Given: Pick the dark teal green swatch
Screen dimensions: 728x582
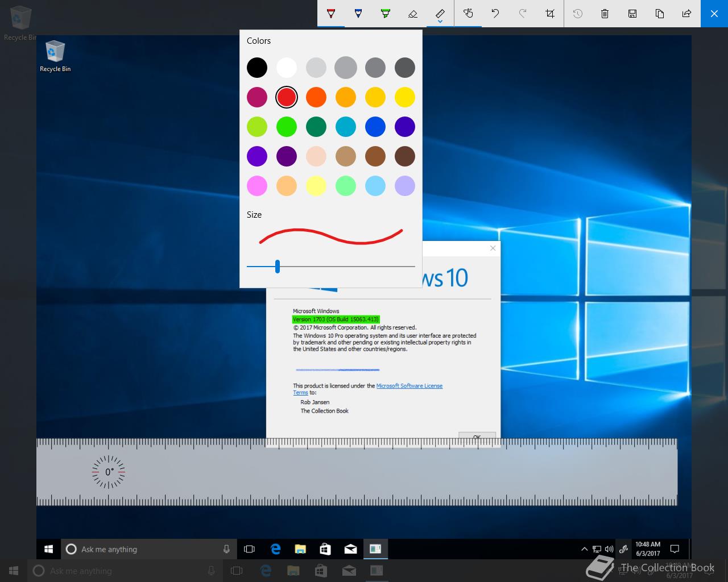Looking at the screenshot, I should coord(316,127).
